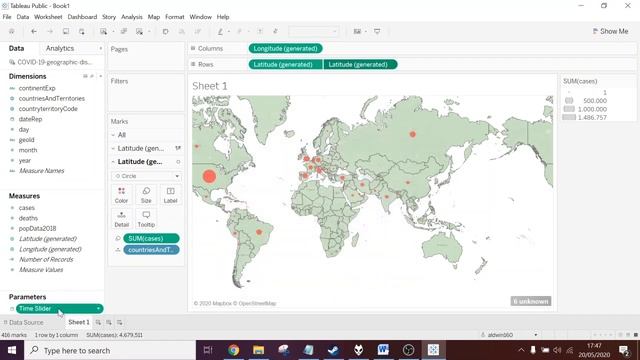
Task: Open the Worksheet menu
Action: tap(48, 17)
